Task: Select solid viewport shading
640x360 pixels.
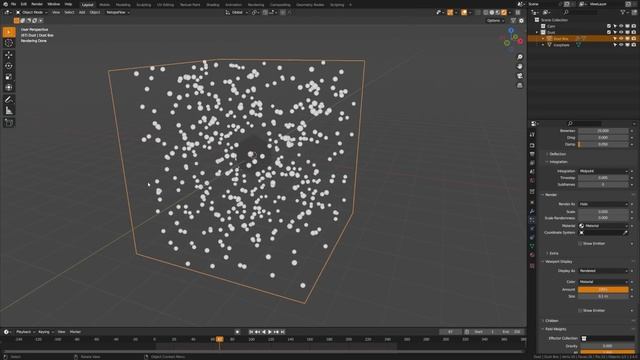Action: pos(492,12)
